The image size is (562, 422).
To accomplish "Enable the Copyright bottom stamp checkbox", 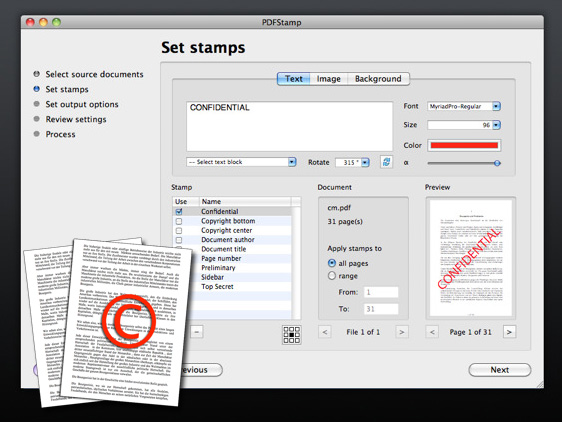I will coord(179,221).
